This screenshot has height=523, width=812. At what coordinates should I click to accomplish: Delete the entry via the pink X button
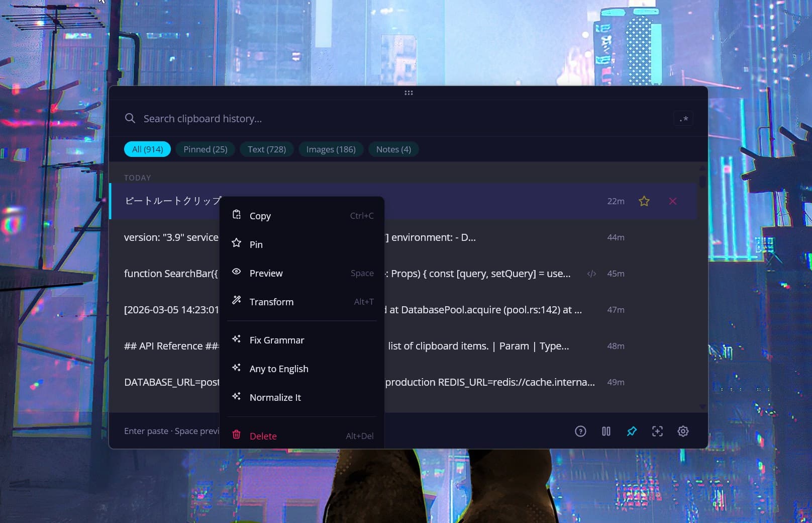pyautogui.click(x=673, y=201)
